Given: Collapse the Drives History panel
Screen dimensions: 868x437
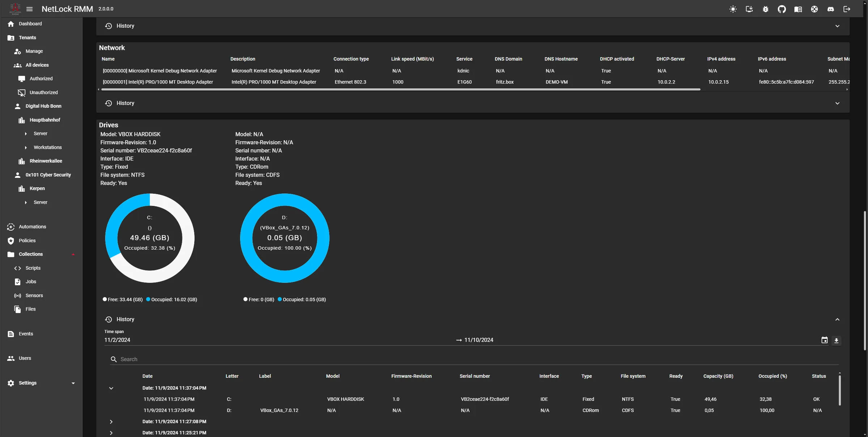Looking at the screenshot, I should pos(838,320).
